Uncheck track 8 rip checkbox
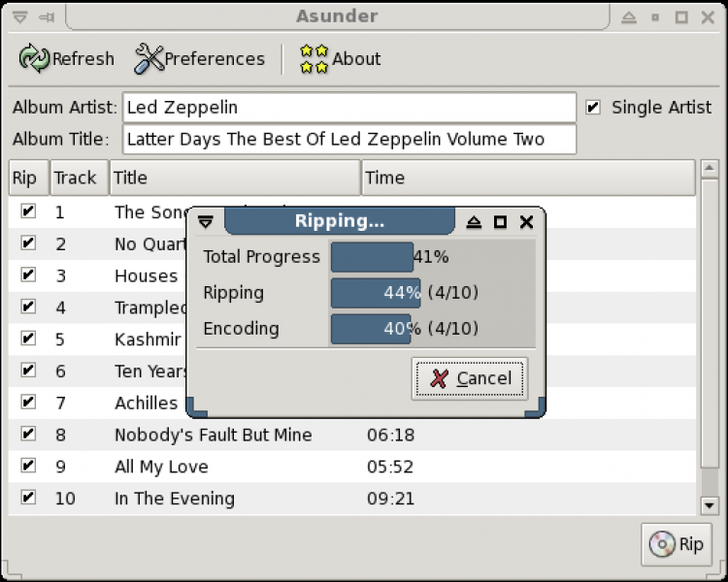728x582 pixels. tap(28, 434)
